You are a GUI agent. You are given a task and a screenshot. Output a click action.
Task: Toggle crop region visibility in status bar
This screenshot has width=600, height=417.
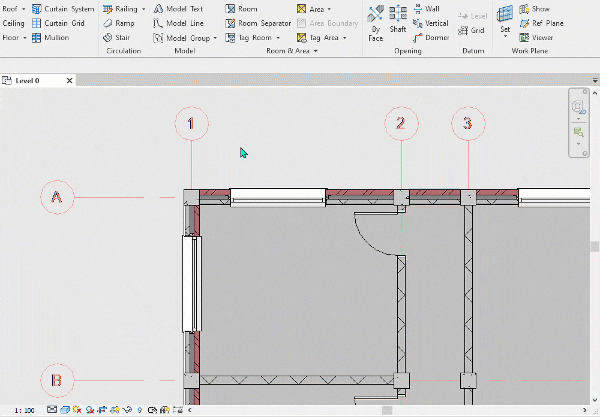tap(115, 410)
